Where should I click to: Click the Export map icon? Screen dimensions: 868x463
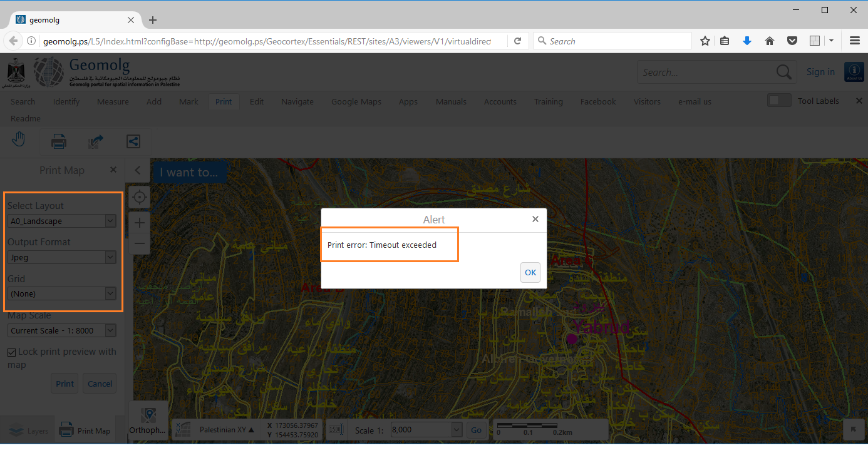96,141
